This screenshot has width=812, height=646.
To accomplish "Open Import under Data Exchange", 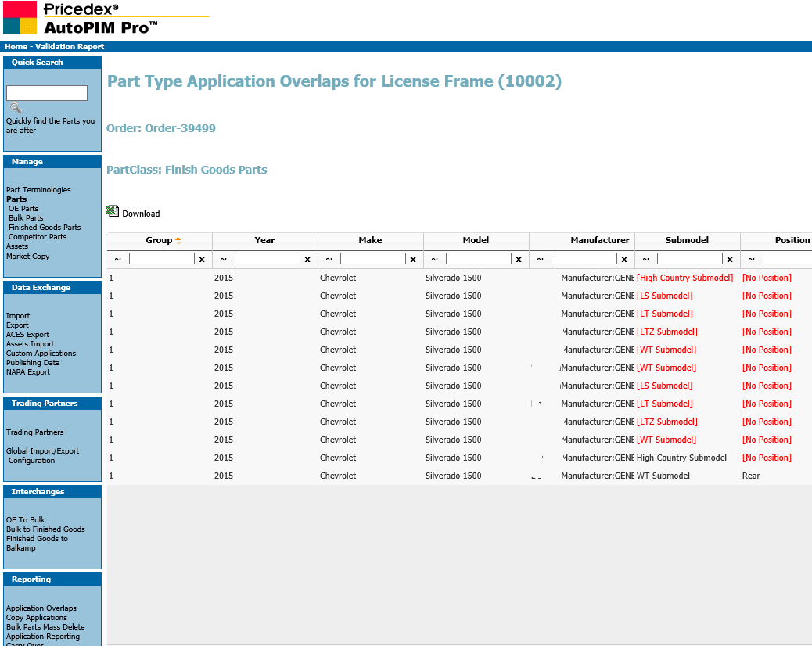I will (18, 316).
